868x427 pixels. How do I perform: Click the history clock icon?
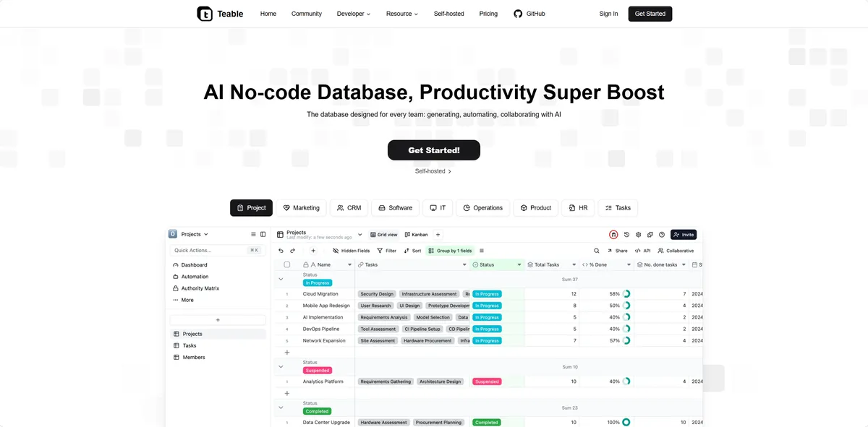tap(627, 235)
